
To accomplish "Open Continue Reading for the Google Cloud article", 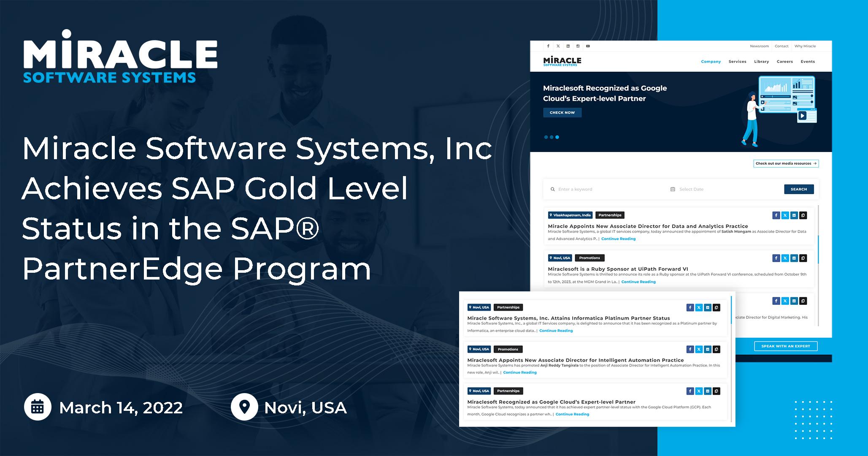I will pyautogui.click(x=572, y=414).
